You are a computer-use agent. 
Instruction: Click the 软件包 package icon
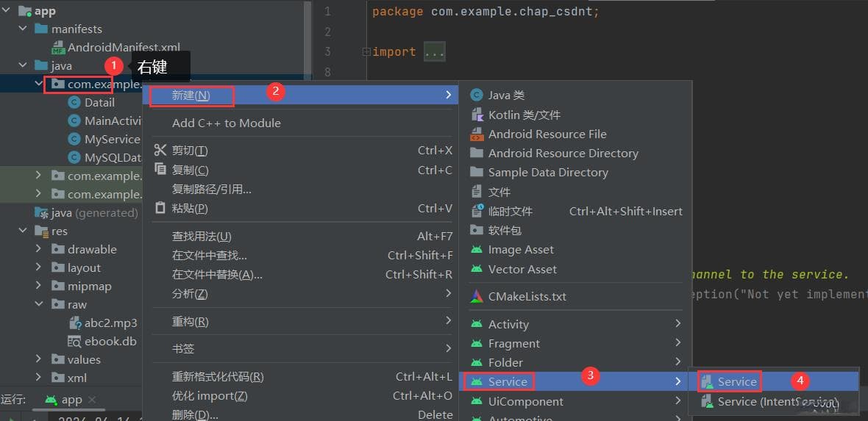click(x=476, y=229)
